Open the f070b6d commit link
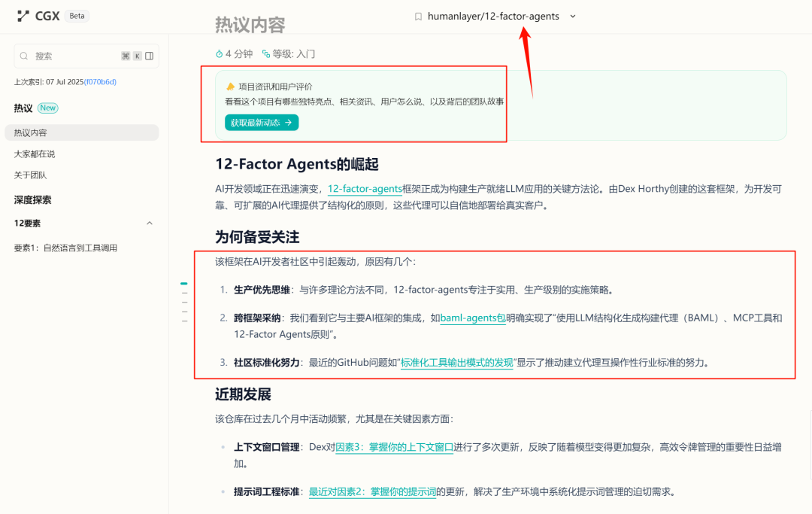Image resolution: width=812 pixels, height=514 pixels. (x=101, y=82)
